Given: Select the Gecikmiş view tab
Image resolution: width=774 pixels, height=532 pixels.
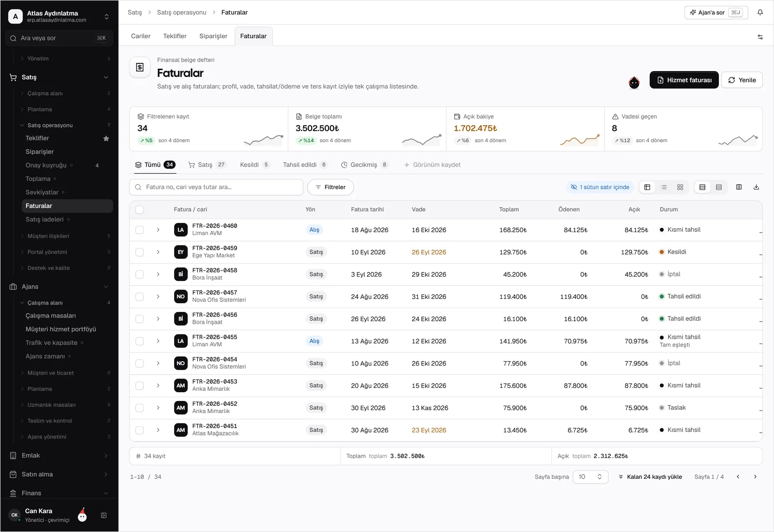Looking at the screenshot, I should pos(364,165).
